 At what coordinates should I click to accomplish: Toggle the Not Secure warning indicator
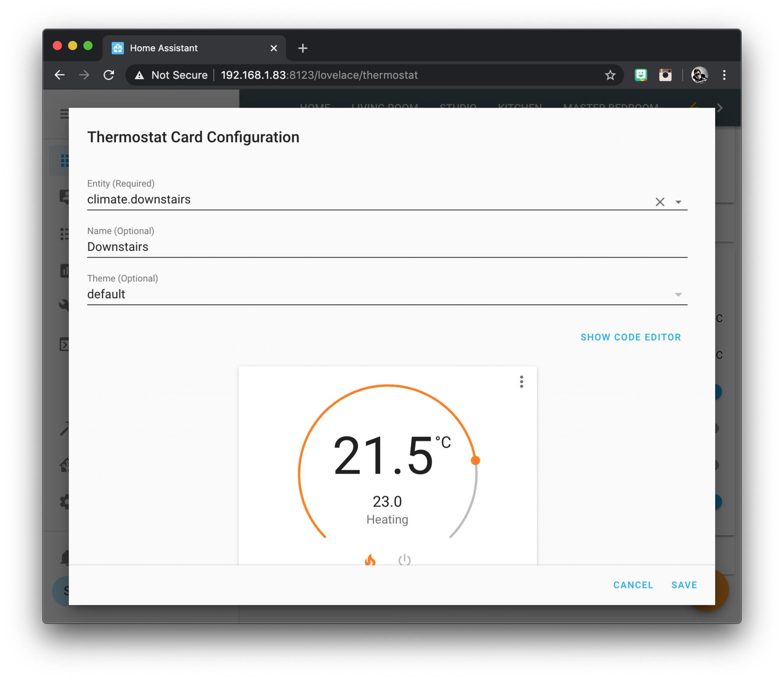tap(165, 75)
